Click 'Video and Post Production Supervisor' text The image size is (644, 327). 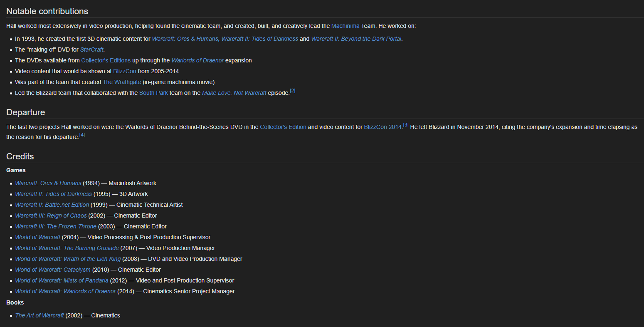185,280
